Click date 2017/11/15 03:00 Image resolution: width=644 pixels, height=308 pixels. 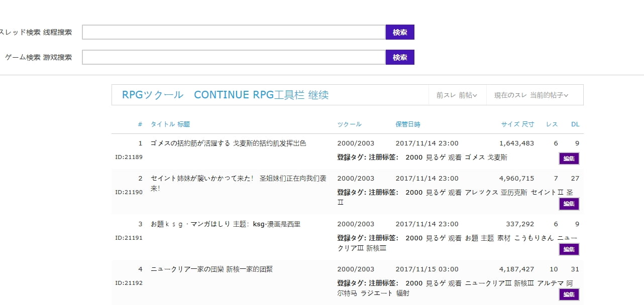pos(427,269)
